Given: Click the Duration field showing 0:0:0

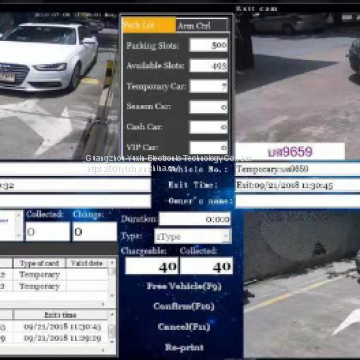Looking at the screenshot, I should pos(195,219).
